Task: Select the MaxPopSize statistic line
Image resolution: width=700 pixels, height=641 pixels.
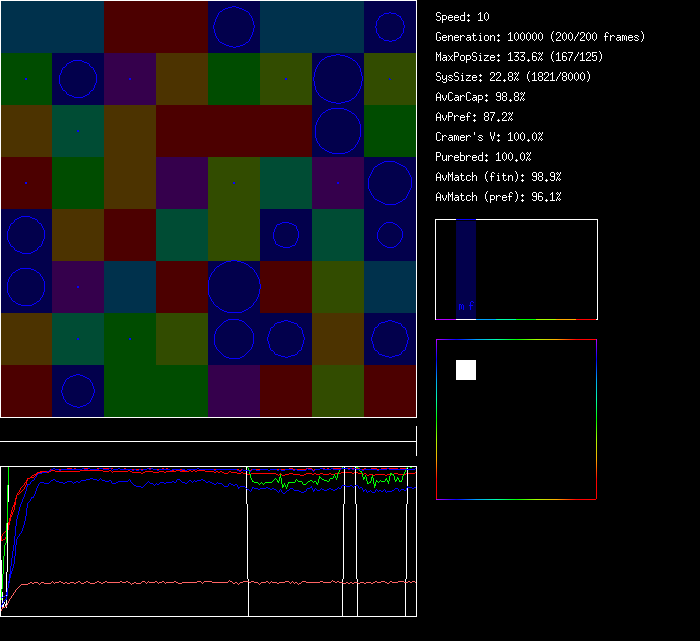Action: point(518,57)
